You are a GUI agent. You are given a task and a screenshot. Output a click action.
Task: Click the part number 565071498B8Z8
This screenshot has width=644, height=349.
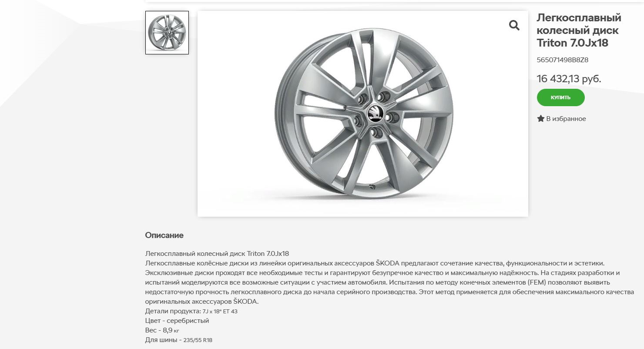click(563, 60)
